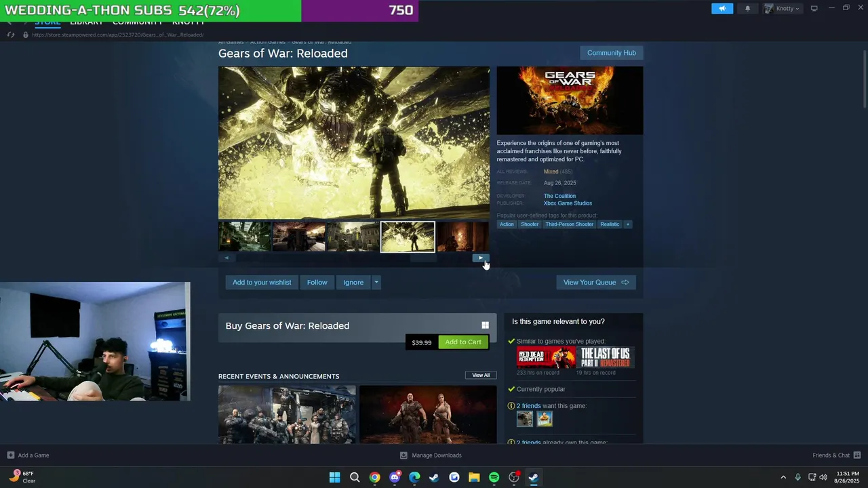Click the page vertical scrollbar thumb
The height and width of the screenshot is (488, 868).
click(x=865, y=78)
